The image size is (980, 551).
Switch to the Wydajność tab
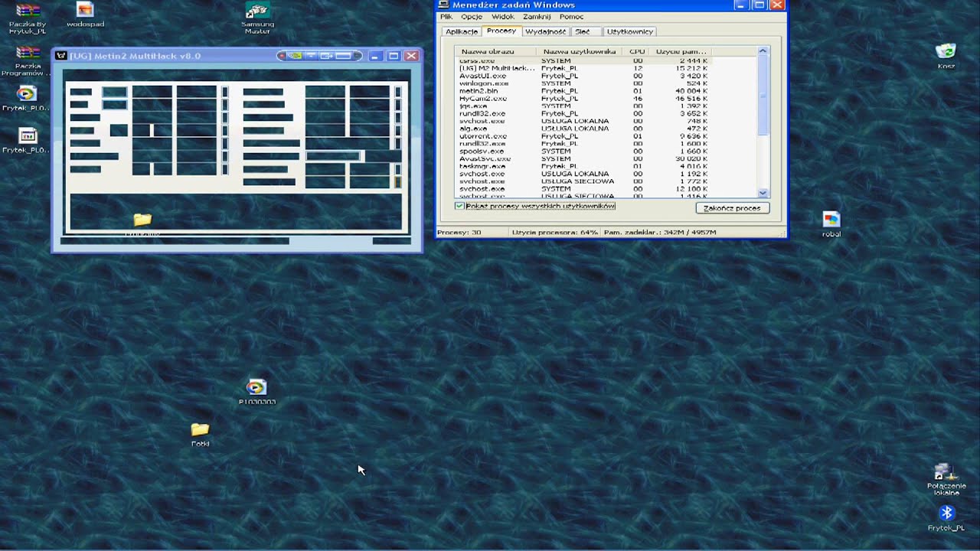[546, 31]
